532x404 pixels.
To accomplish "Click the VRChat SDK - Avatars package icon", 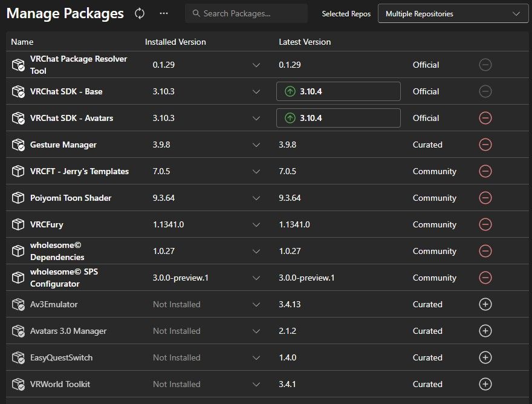I will click(18, 118).
